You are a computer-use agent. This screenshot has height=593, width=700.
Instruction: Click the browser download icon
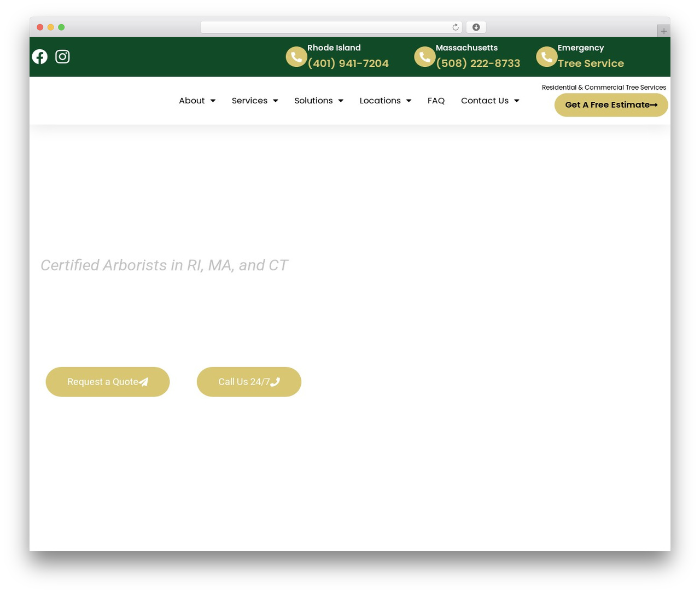pos(476,27)
